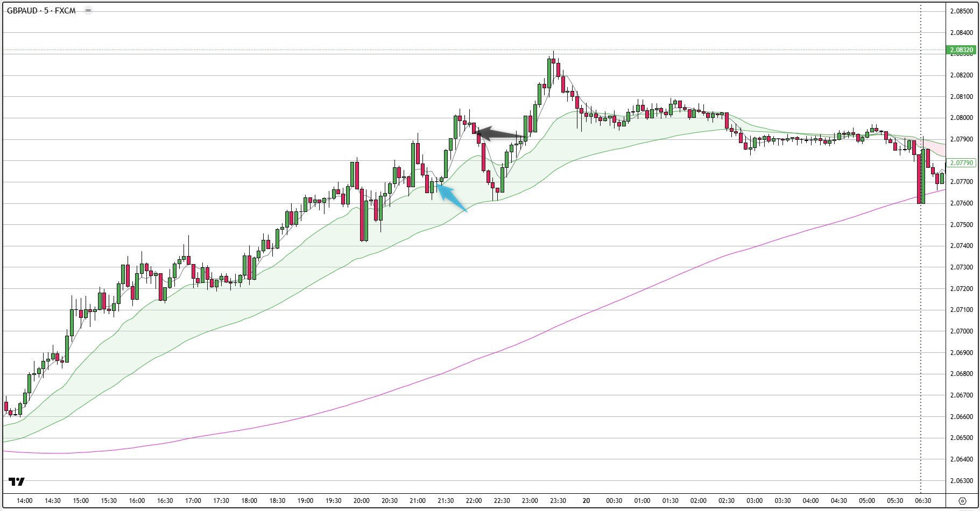Click the 15:30 time axis label
The image size is (980, 511).
[109, 501]
